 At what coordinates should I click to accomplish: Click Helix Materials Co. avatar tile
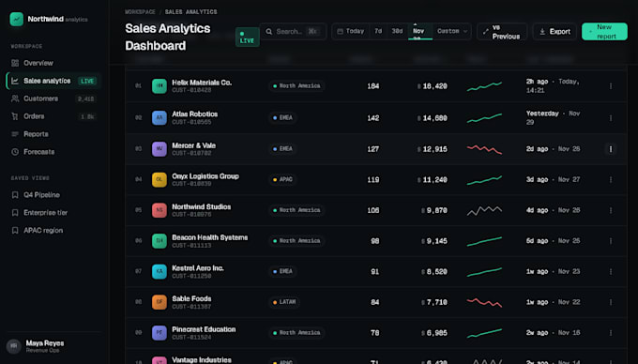pyautogui.click(x=159, y=86)
